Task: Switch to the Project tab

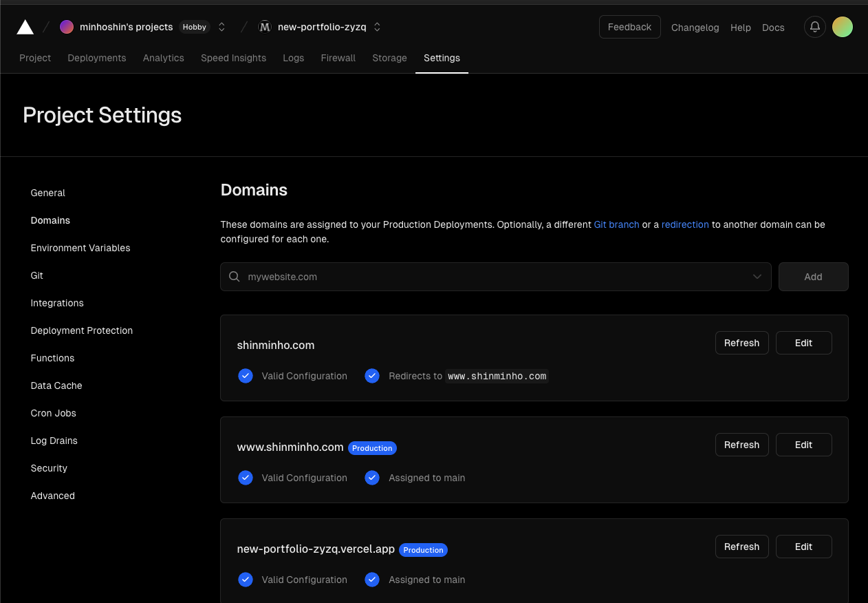Action: [x=35, y=58]
